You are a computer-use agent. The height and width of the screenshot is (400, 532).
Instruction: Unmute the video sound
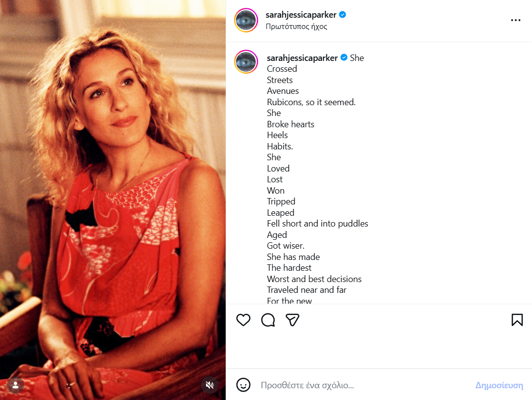(210, 385)
